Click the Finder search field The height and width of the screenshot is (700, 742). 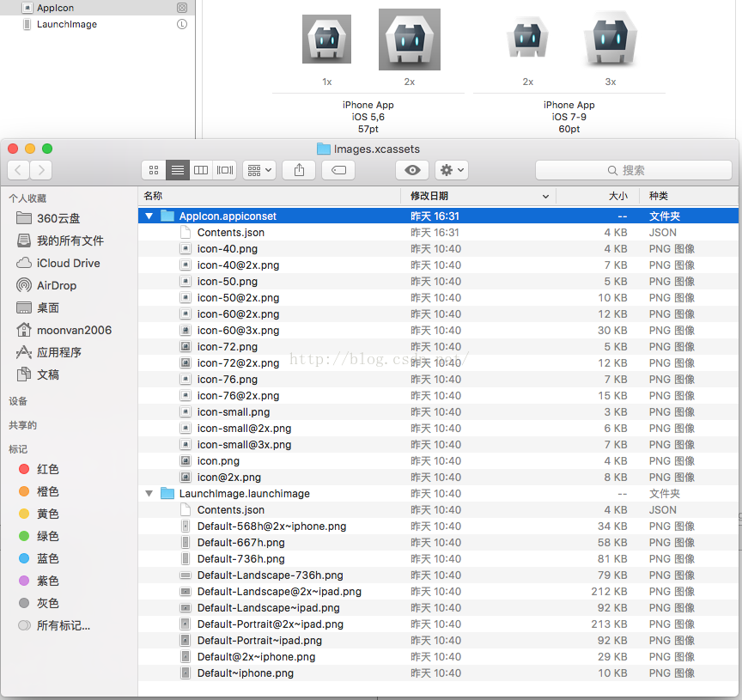(634, 170)
